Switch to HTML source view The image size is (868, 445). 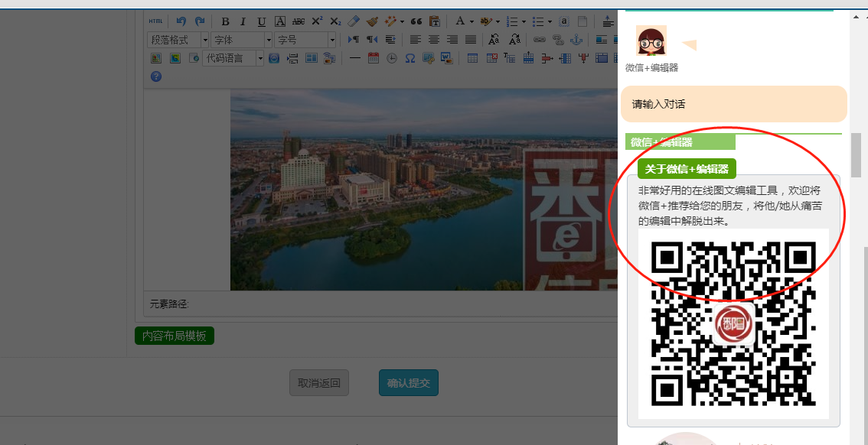click(x=155, y=21)
